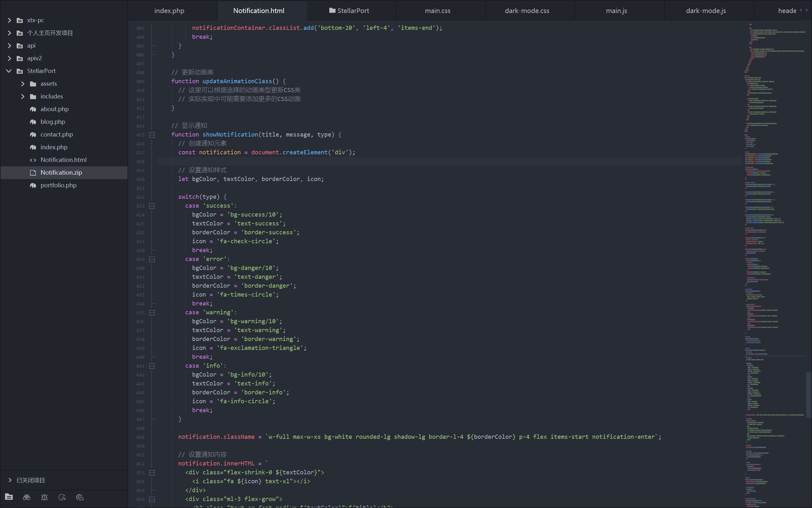
Task: Fold the ml-3 div at line 456
Action: pyautogui.click(x=152, y=499)
